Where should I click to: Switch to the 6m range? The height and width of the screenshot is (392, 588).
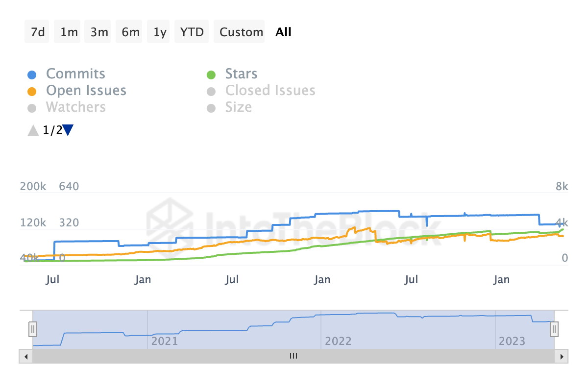tap(130, 32)
